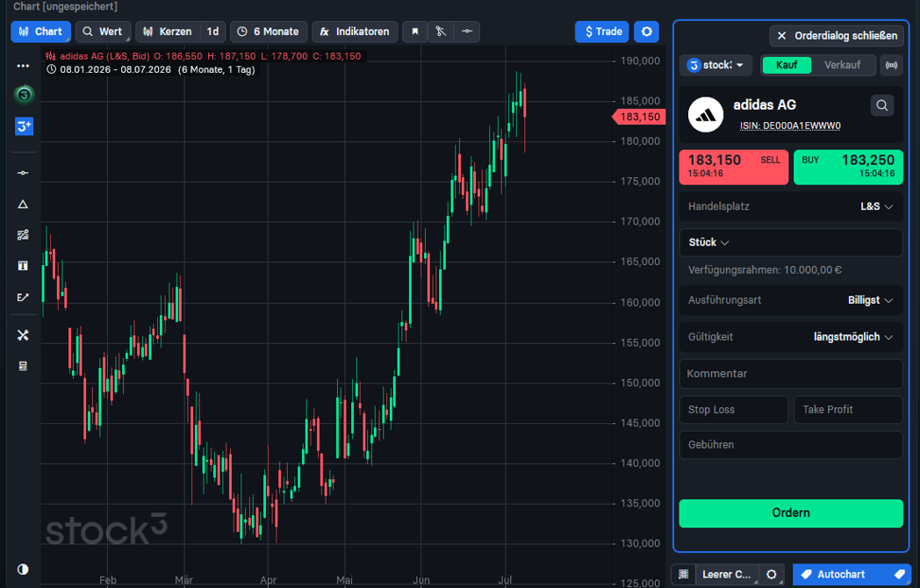Open the Wert search dropdown
920x588 pixels.
pyautogui.click(x=104, y=32)
